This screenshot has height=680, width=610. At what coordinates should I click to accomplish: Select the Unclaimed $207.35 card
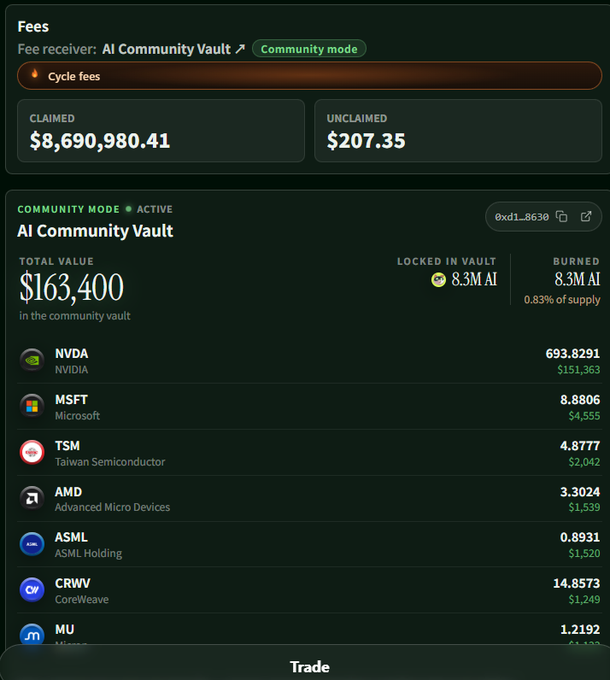pyautogui.click(x=458, y=131)
